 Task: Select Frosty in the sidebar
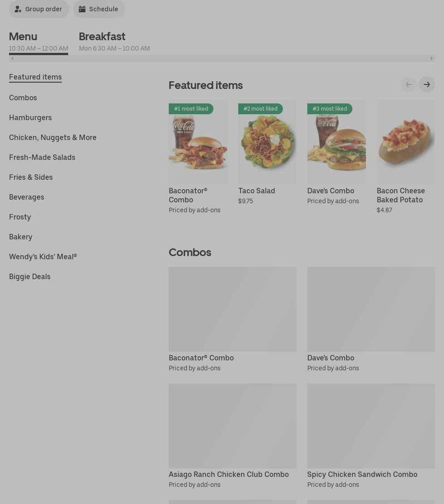(x=20, y=217)
